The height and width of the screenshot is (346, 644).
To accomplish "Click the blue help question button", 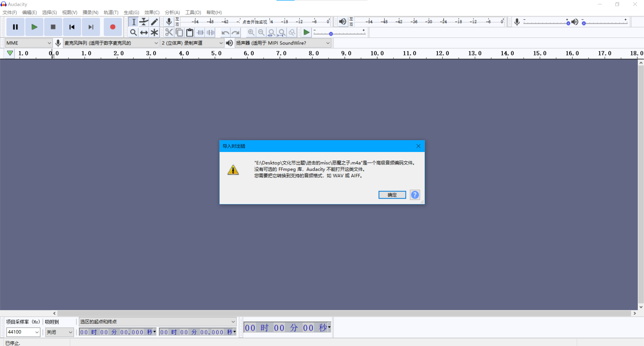I will [415, 195].
